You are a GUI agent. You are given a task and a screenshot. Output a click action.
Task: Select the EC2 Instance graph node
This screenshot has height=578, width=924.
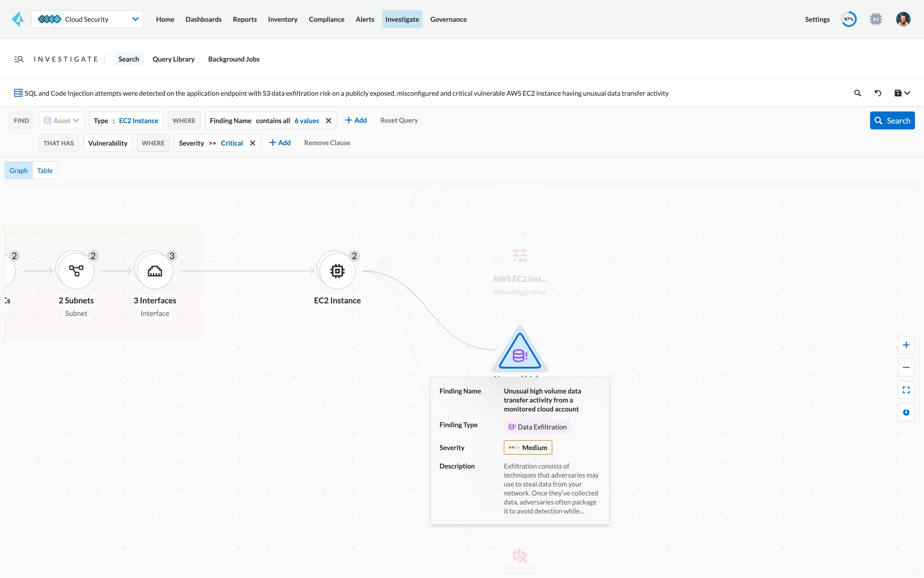click(337, 271)
